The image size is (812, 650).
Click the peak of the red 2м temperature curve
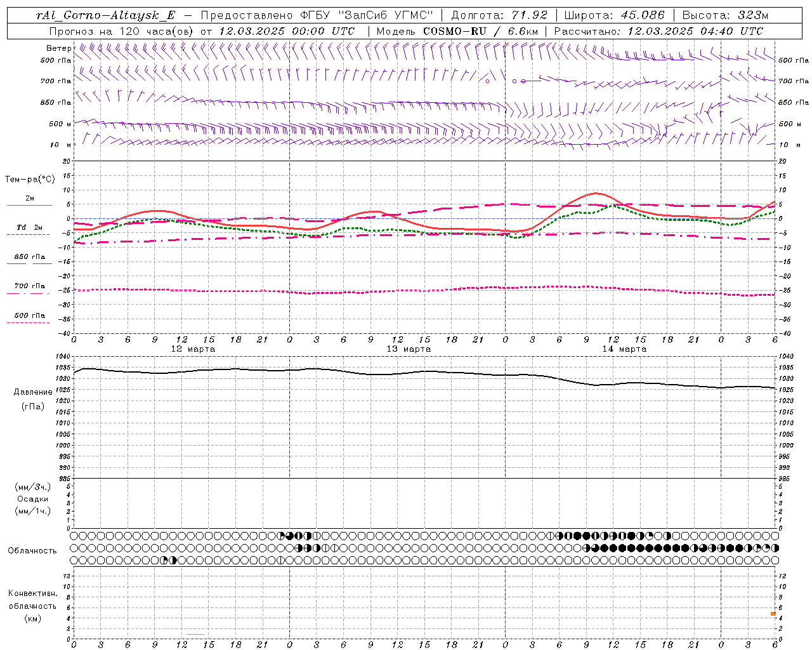click(x=596, y=193)
